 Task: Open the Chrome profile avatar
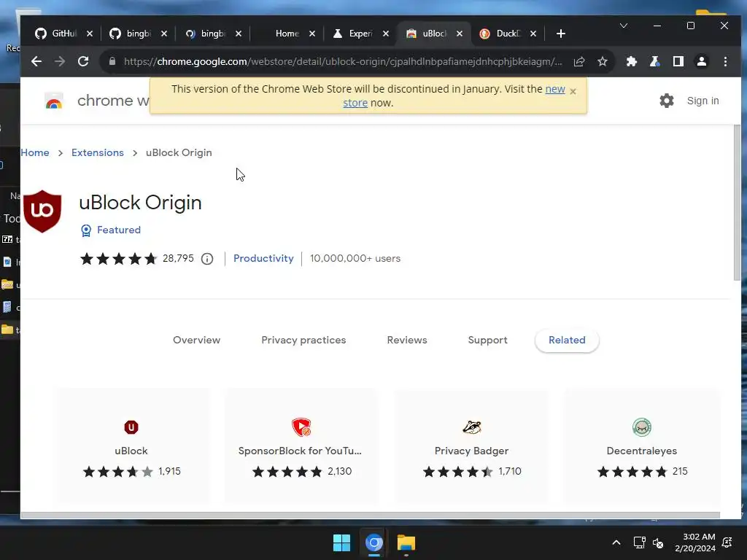[x=702, y=61]
